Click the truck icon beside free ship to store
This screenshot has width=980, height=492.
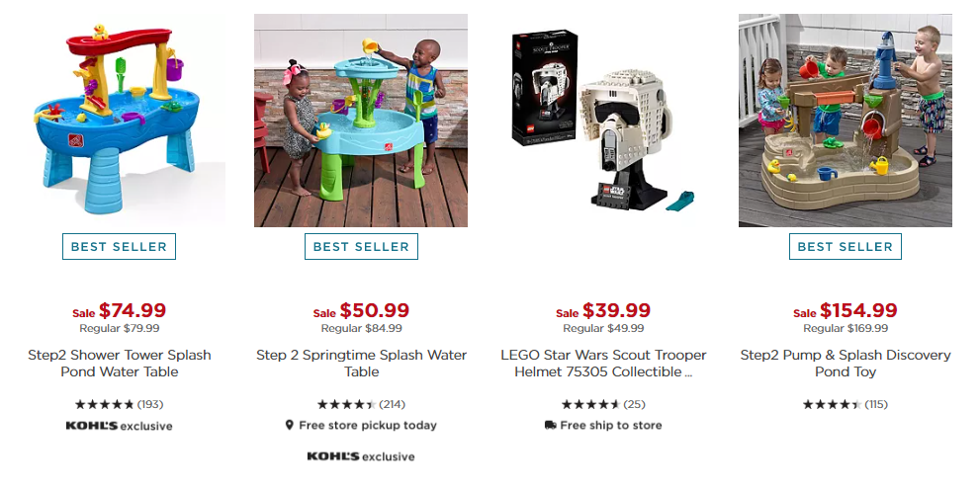point(550,425)
